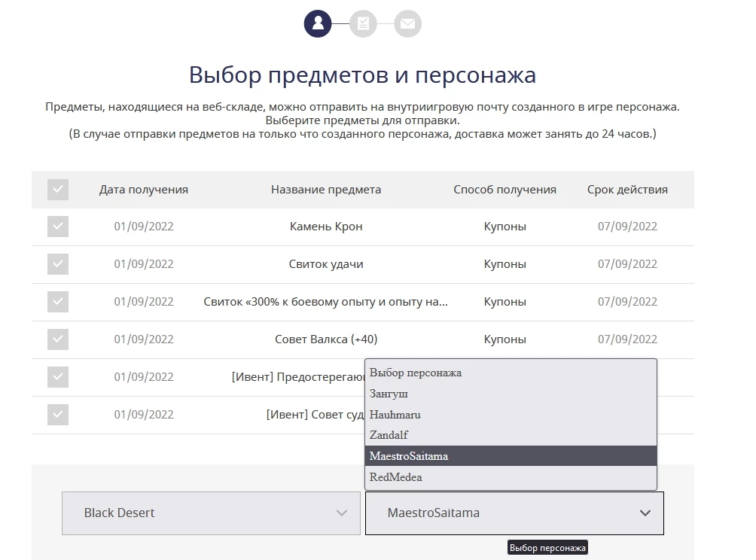Click Купоны in the Камень Крон row

coord(505,227)
